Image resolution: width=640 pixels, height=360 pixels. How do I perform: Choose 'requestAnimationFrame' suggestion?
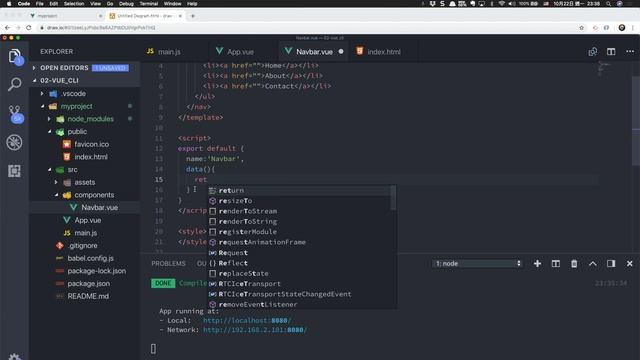point(299,242)
